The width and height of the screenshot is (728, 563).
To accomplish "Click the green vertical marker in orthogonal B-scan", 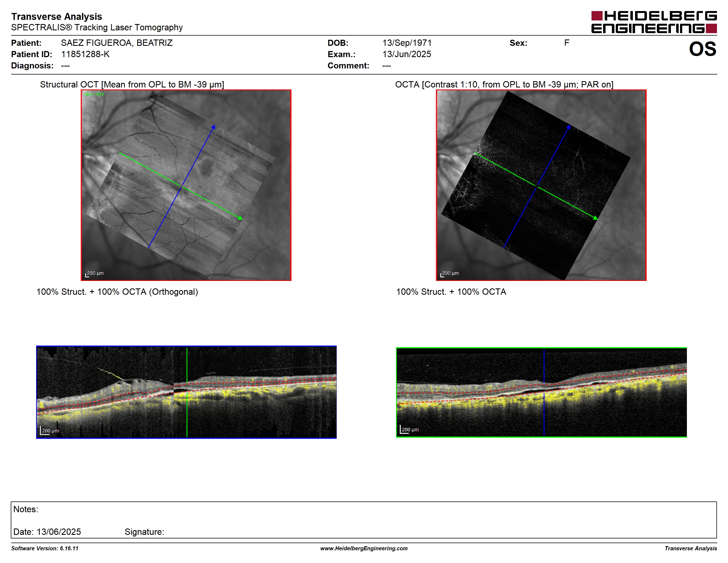I will 187,392.
